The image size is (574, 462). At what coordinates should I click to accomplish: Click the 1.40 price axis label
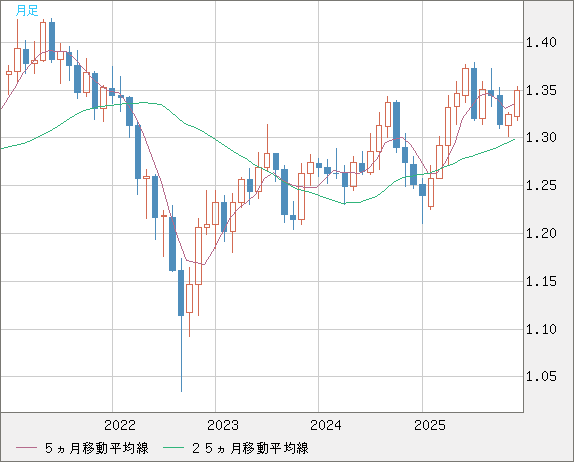tap(541, 42)
